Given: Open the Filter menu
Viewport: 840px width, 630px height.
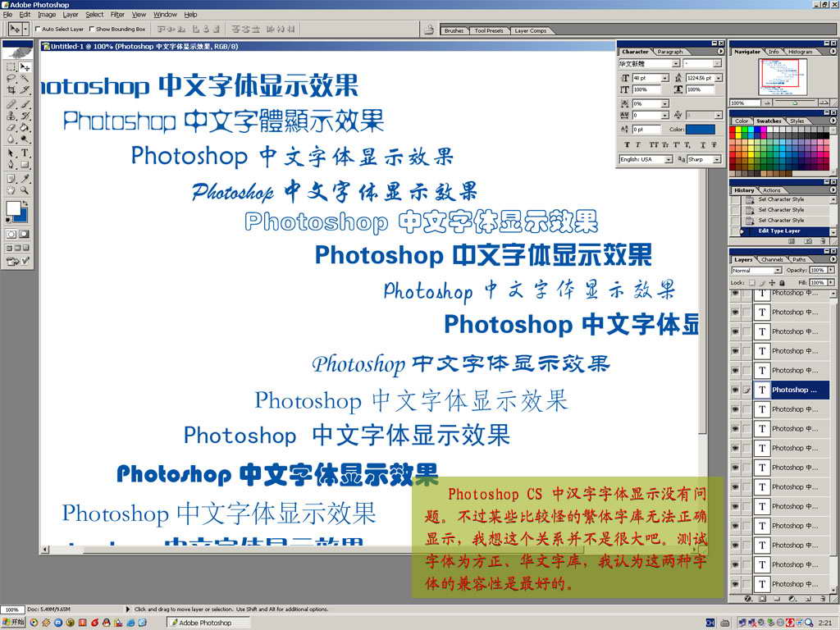Looking at the screenshot, I should [117, 15].
